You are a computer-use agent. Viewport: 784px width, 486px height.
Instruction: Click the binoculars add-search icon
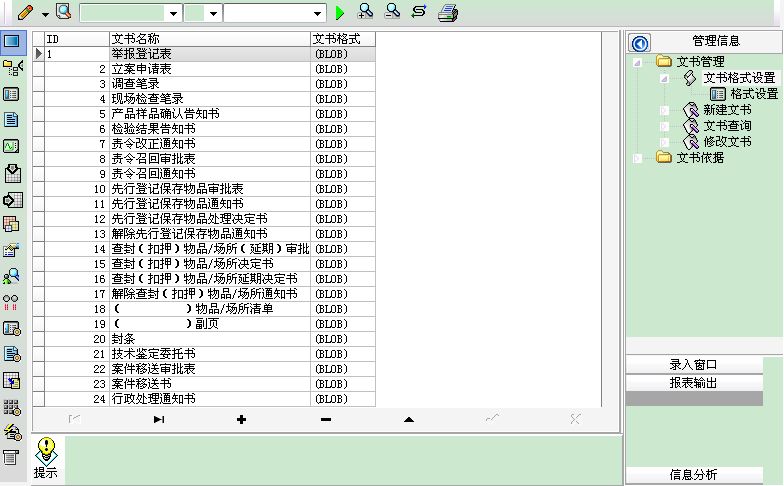(x=366, y=12)
